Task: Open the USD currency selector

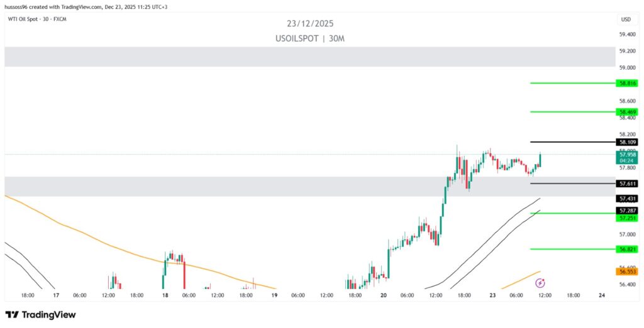Action: [x=625, y=19]
